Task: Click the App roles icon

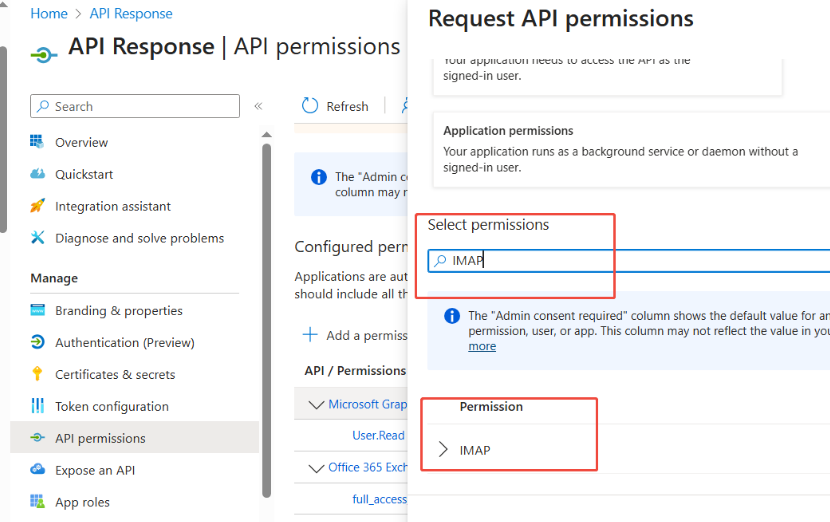Action: pyautogui.click(x=38, y=502)
